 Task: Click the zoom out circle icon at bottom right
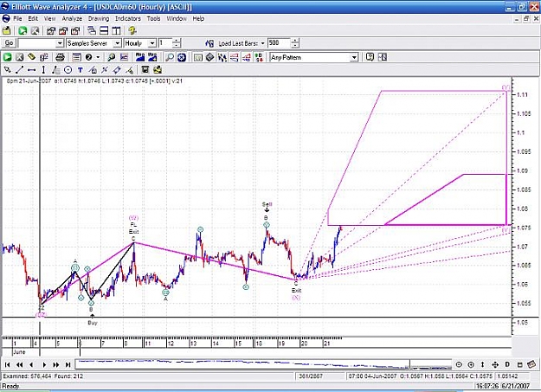(x=459, y=364)
